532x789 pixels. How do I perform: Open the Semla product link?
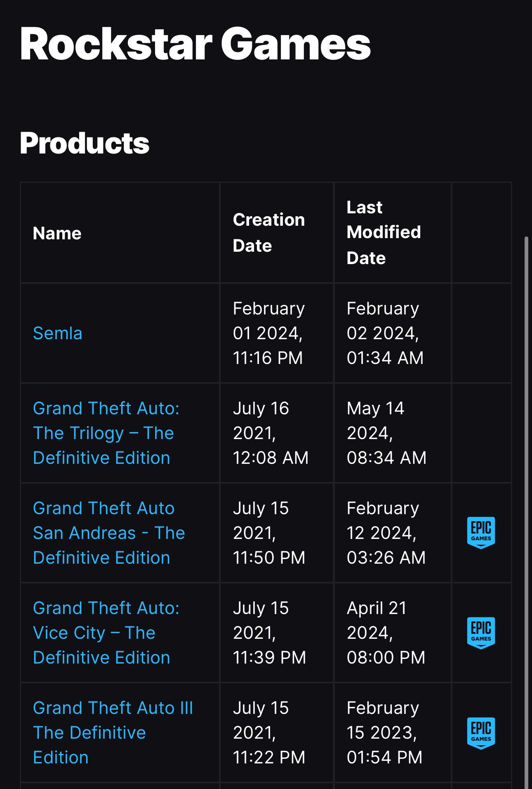pyautogui.click(x=58, y=333)
